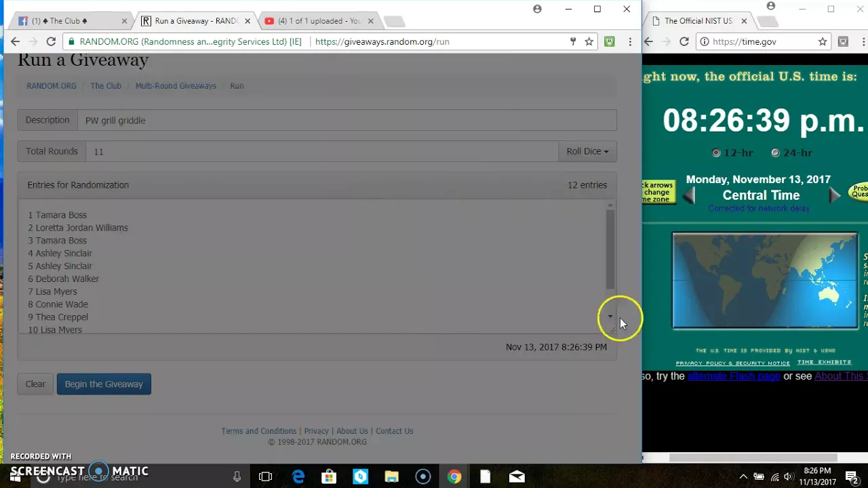Open File Explorer from taskbar
Viewport: 868px width, 488px height.
[391, 476]
